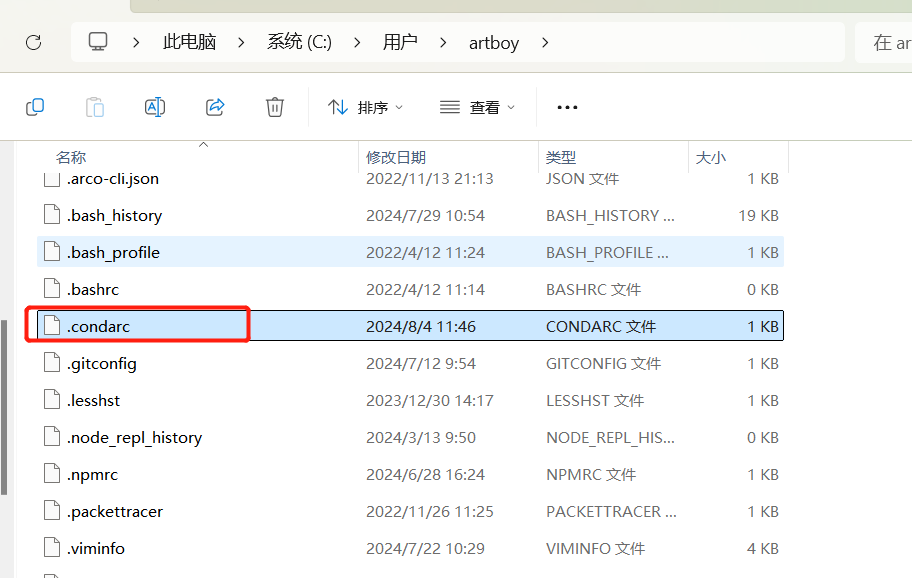Click the file icon of .bashrc

click(52, 288)
